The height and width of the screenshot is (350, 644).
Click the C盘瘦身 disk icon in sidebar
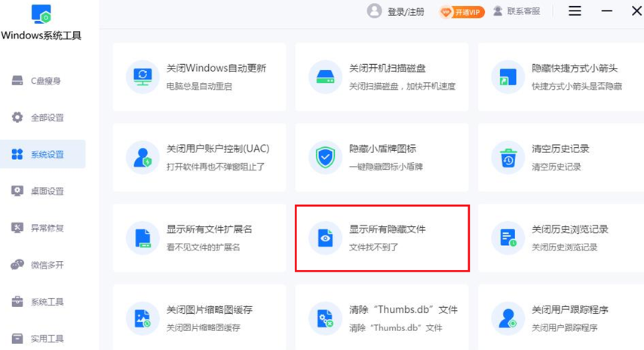point(17,81)
